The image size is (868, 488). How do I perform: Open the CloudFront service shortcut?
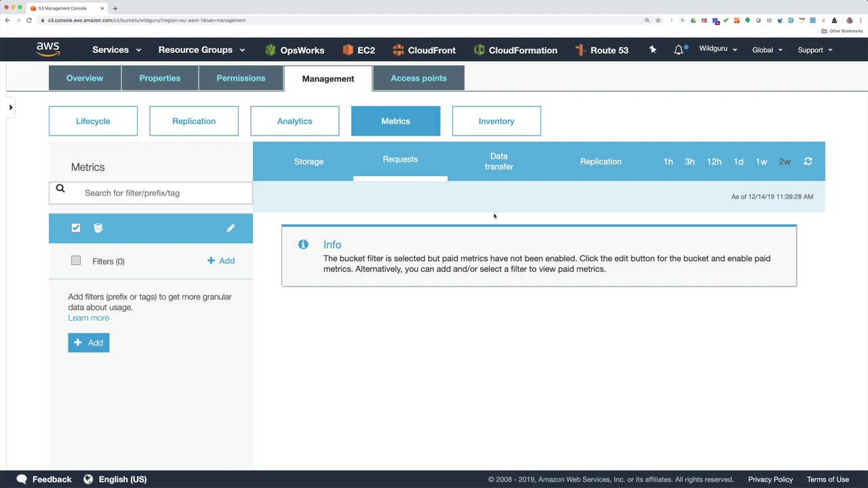click(x=424, y=50)
